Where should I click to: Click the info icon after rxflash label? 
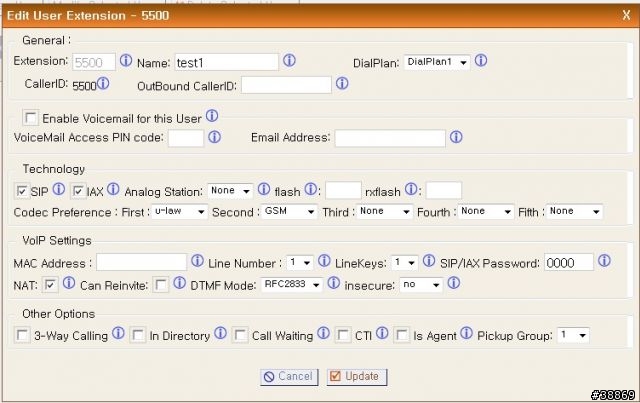(411, 189)
